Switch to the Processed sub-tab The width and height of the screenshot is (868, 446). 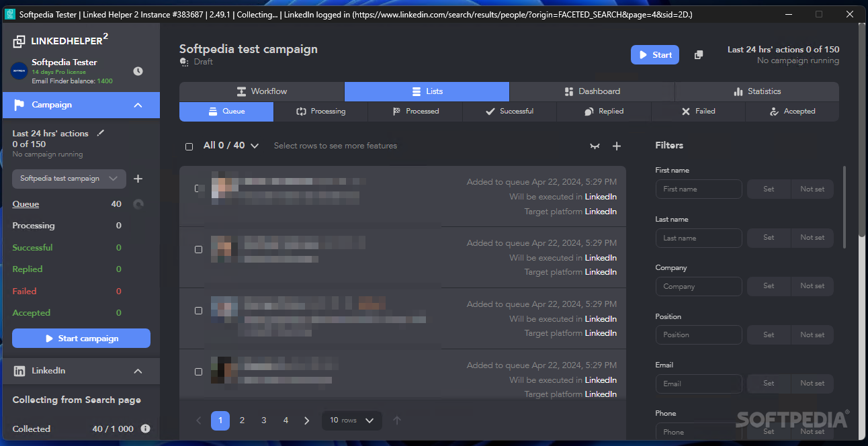coord(415,111)
